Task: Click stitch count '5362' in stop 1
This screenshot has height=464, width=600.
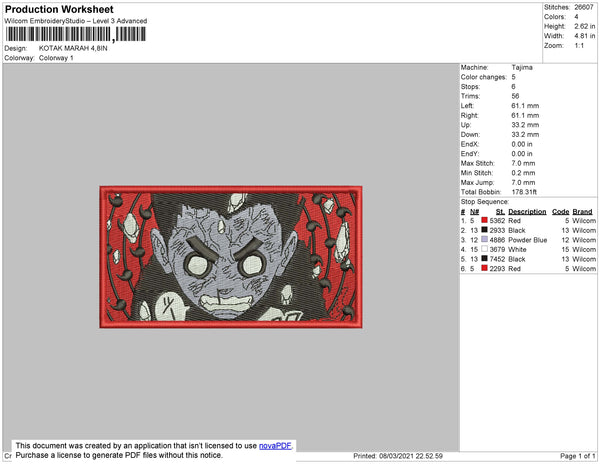Action: coord(497,221)
